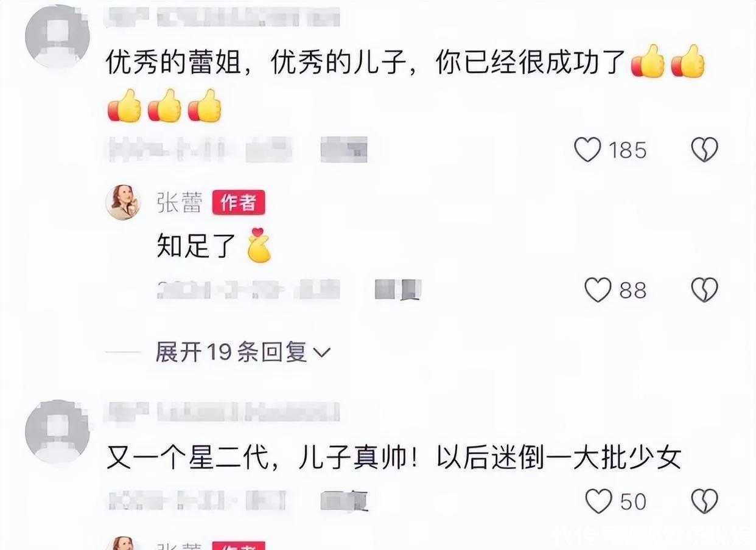Tap the finger-heart emoji after 知足了
The height and width of the screenshot is (550, 756).
[x=258, y=245]
